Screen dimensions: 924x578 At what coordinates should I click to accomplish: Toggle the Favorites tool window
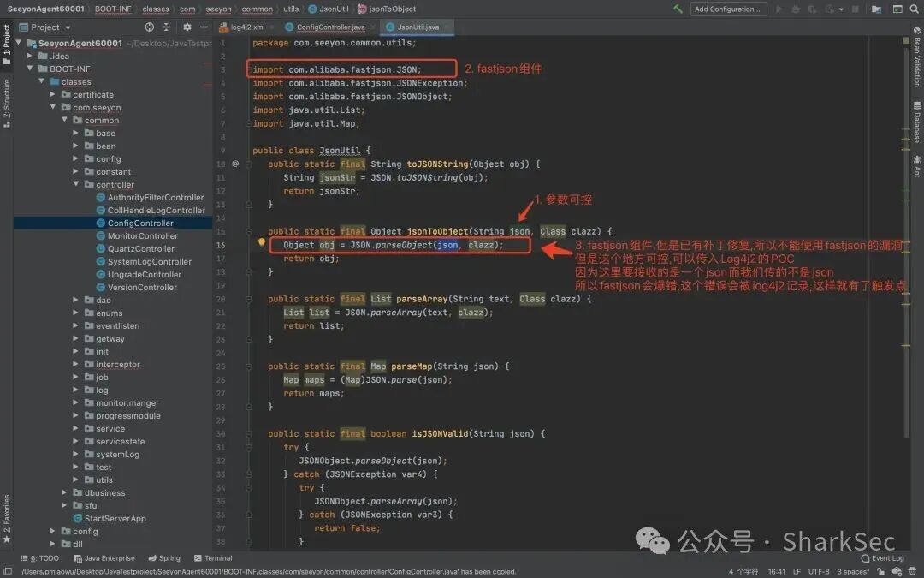[7, 518]
